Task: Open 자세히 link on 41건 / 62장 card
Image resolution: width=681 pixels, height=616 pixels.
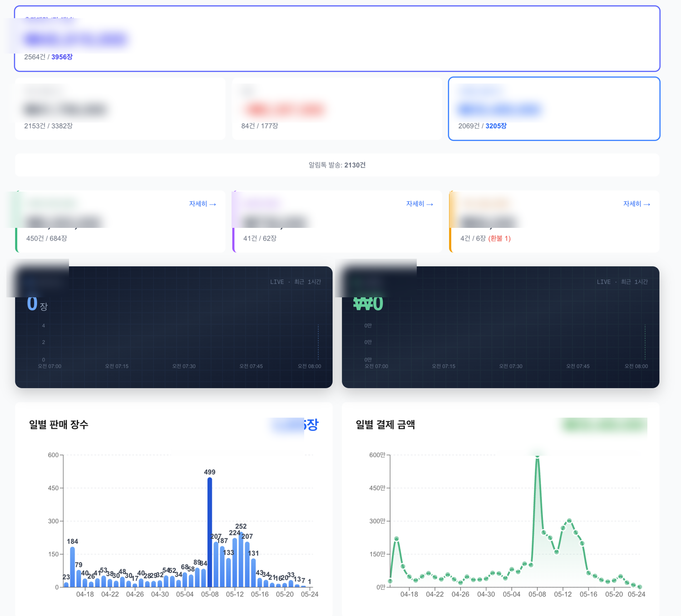Action: 419,204
